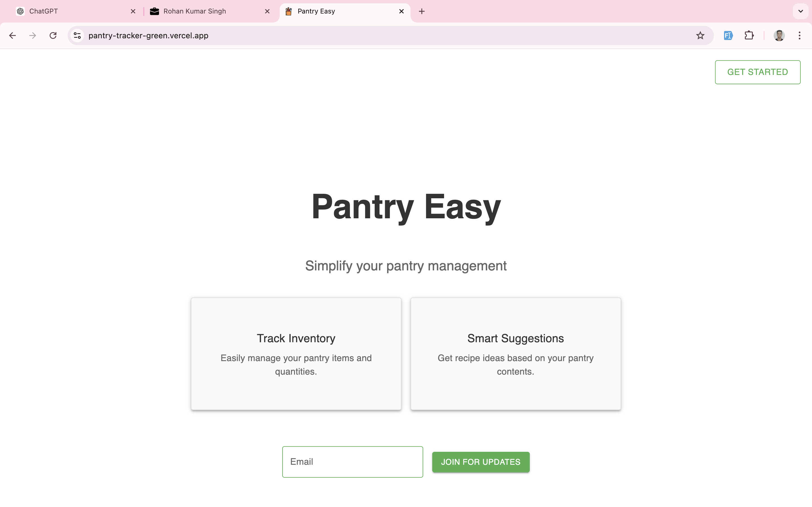812x507 pixels.
Task: Click the reload page icon
Action: 53,35
